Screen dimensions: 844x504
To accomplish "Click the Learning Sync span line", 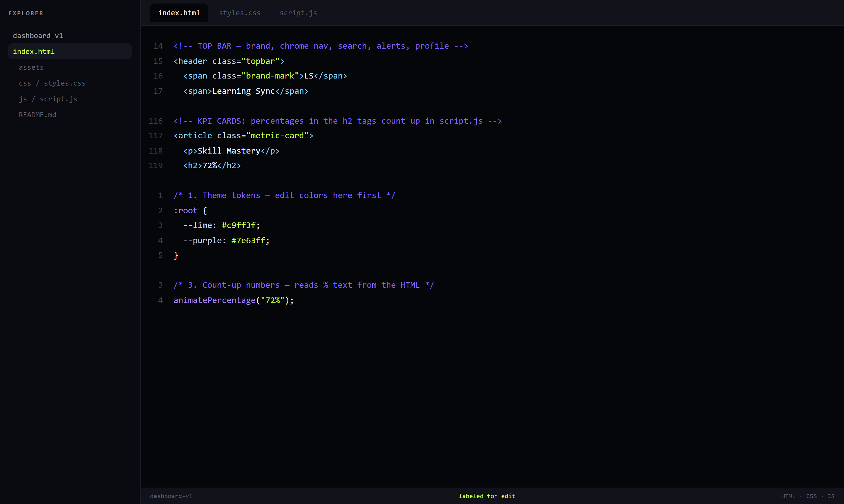I will coord(246,91).
